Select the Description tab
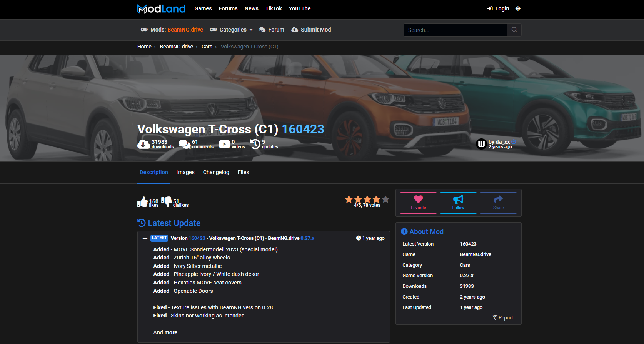This screenshot has width=644, height=344. click(154, 172)
